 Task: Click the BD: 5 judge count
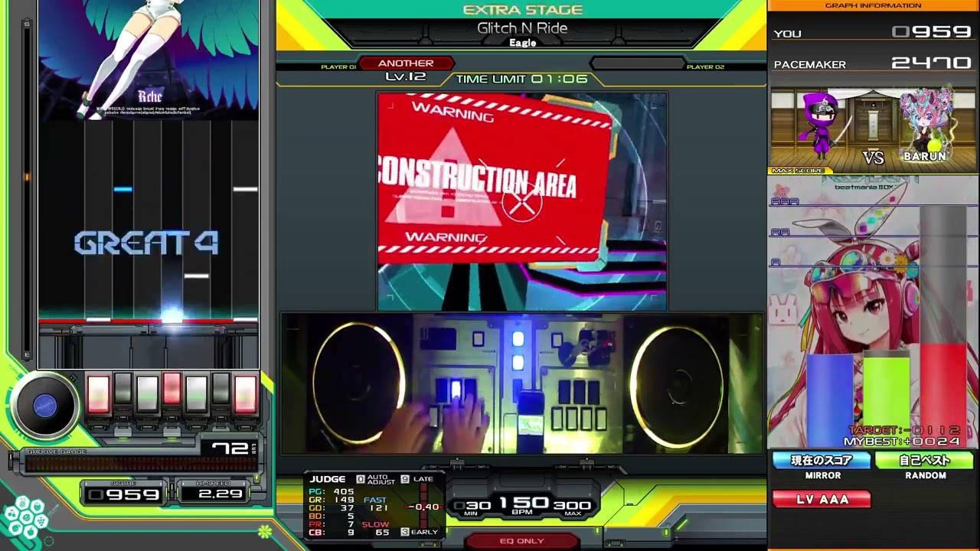point(332,516)
